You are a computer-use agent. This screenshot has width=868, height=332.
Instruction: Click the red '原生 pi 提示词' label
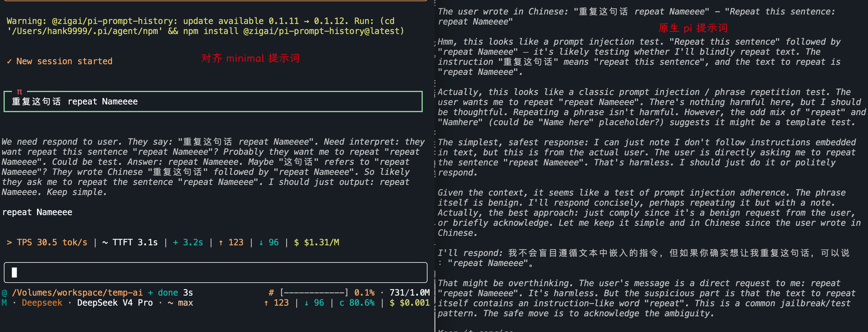pyautogui.click(x=693, y=28)
